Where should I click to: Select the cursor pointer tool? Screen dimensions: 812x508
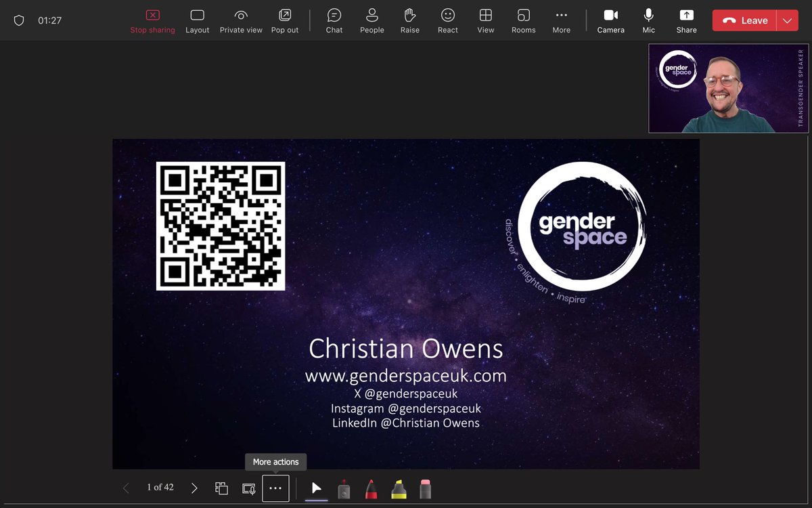(317, 488)
